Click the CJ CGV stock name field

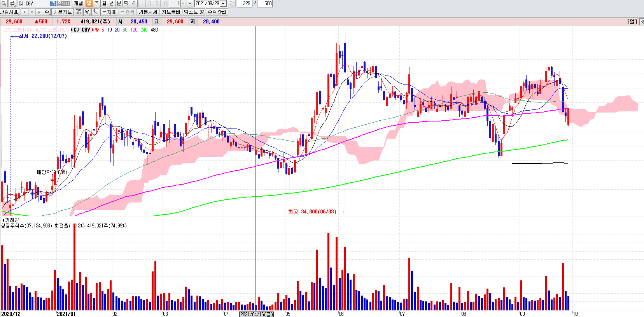(33, 4)
